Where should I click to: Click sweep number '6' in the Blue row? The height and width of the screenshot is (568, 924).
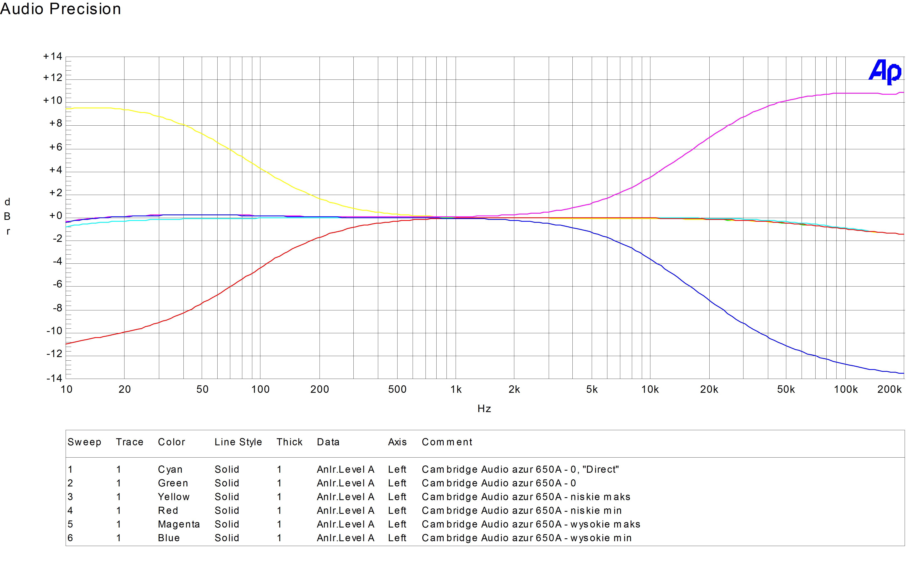point(70,538)
